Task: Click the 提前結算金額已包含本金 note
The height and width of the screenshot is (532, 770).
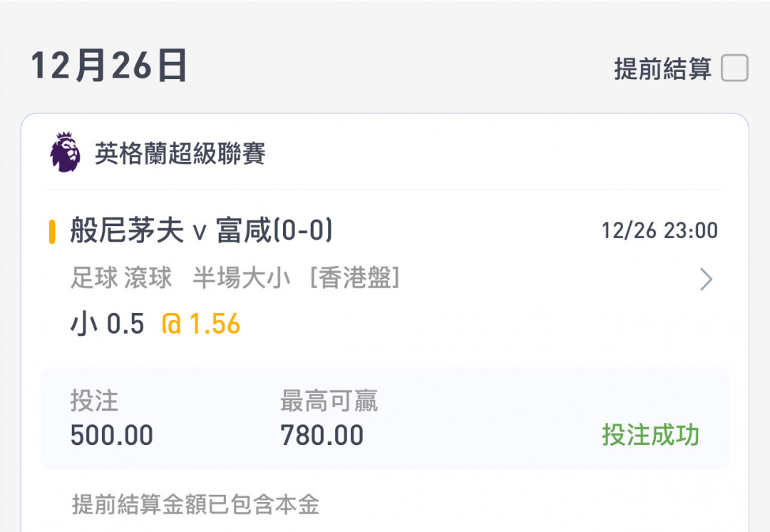Action: (195, 504)
